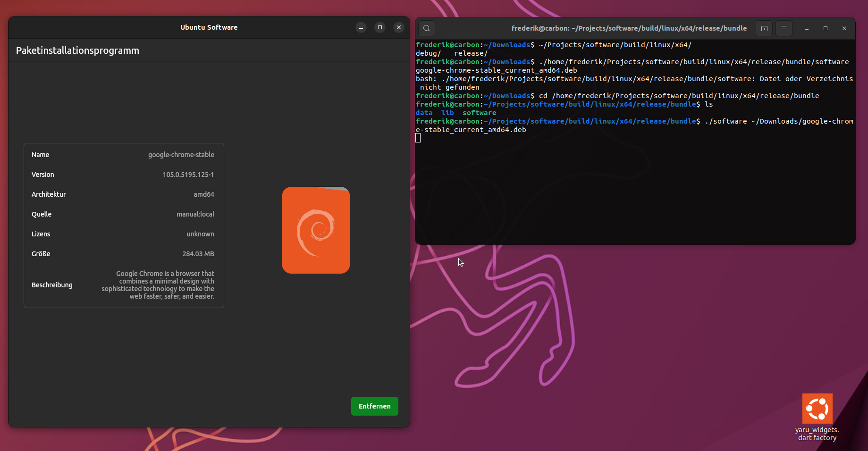Select the version value 105.0.5195.125-1
Viewport: 868px width, 451px height.
pos(188,175)
